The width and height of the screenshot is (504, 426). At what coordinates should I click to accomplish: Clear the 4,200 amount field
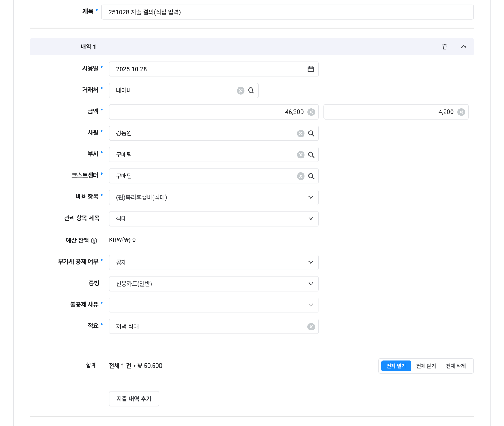tap(461, 112)
